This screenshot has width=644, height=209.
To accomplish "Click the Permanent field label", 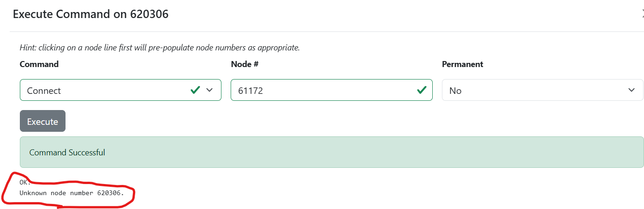I will coord(463,64).
